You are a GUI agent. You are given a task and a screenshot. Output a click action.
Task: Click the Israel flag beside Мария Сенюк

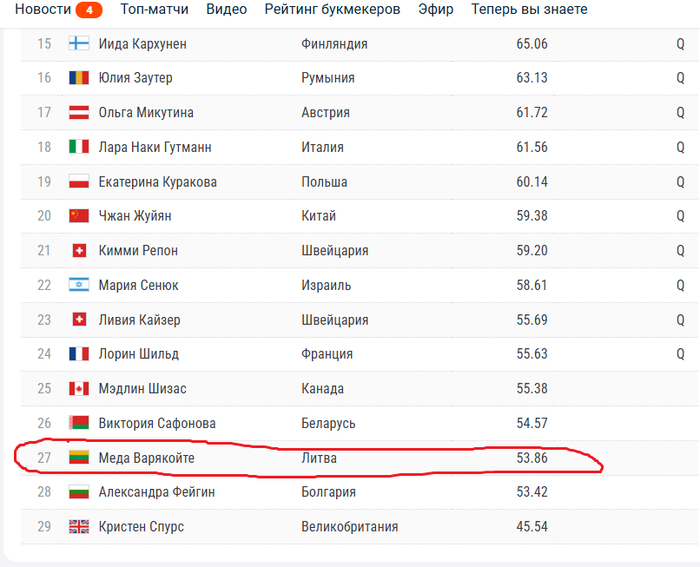(x=79, y=285)
